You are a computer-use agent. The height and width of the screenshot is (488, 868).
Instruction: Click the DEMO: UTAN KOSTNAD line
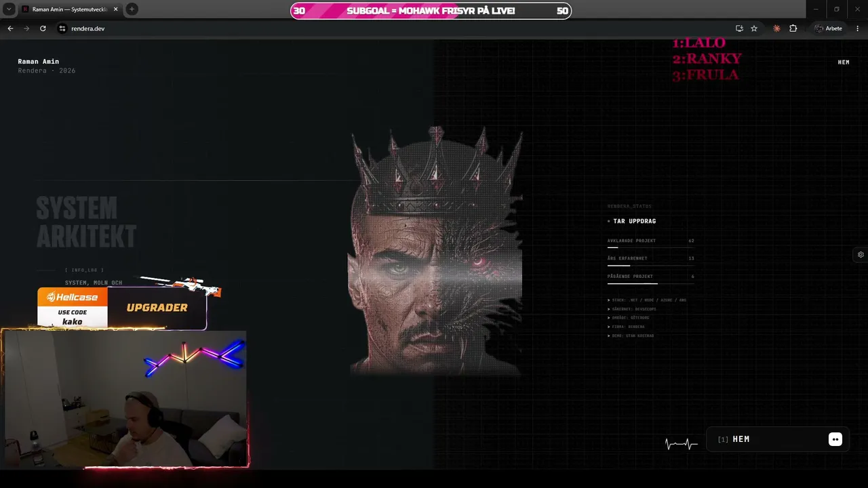(631, 335)
